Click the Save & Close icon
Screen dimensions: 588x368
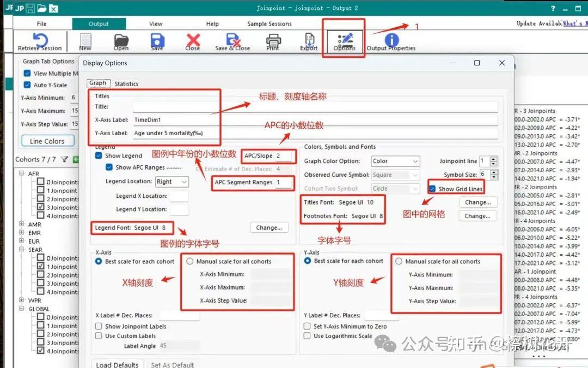[x=232, y=41]
